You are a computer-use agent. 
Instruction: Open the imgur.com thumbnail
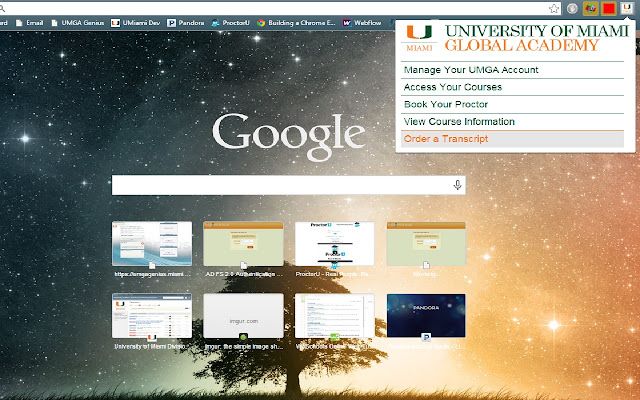(243, 316)
